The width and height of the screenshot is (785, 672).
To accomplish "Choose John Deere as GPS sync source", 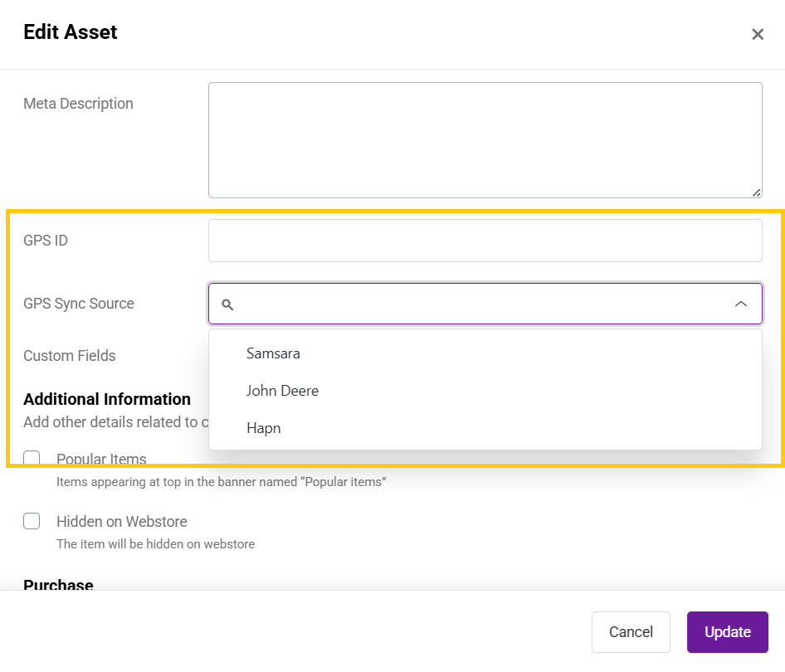I will click(x=282, y=391).
